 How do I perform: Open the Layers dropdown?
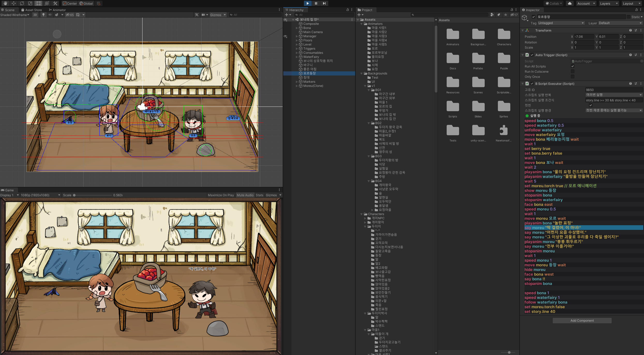(x=608, y=3)
